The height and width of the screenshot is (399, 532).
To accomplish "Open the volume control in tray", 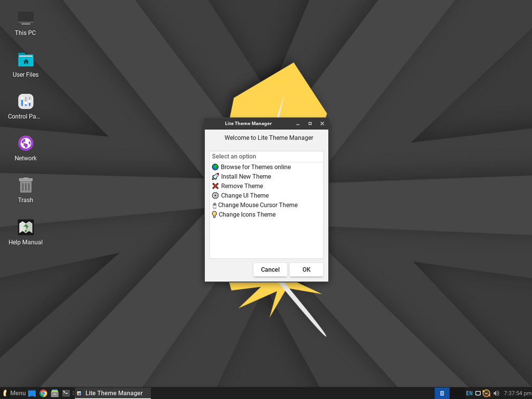I will tap(496, 393).
